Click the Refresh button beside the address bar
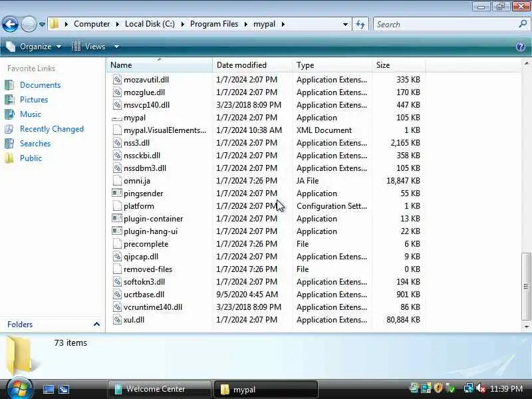The image size is (532, 399). (x=360, y=24)
